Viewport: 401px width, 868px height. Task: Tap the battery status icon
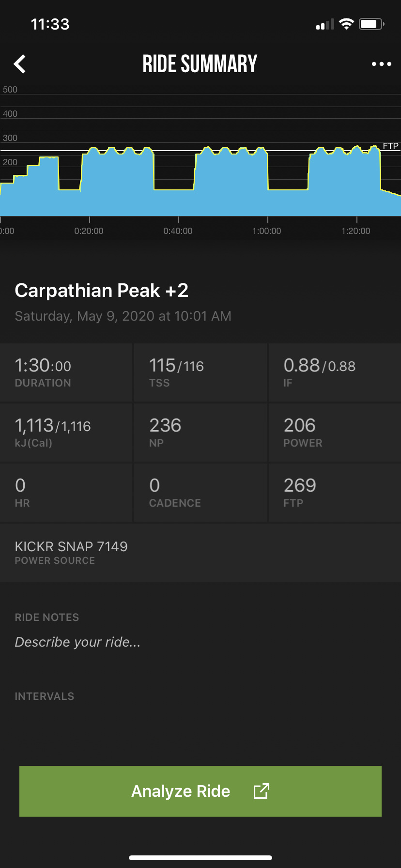point(371,24)
